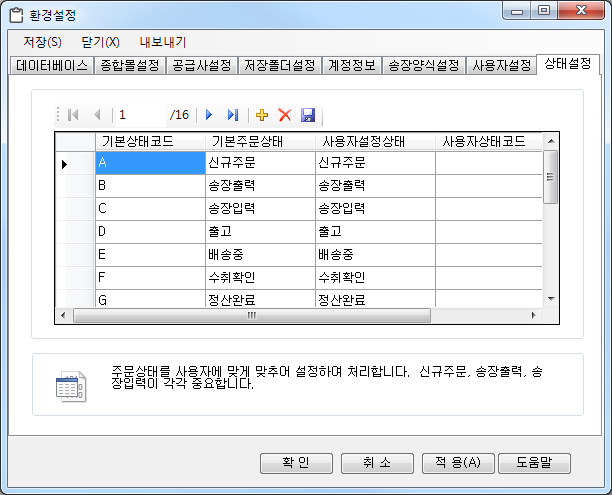612x495 pixels.
Task: Open the 내보내기 menu
Action: tap(163, 42)
